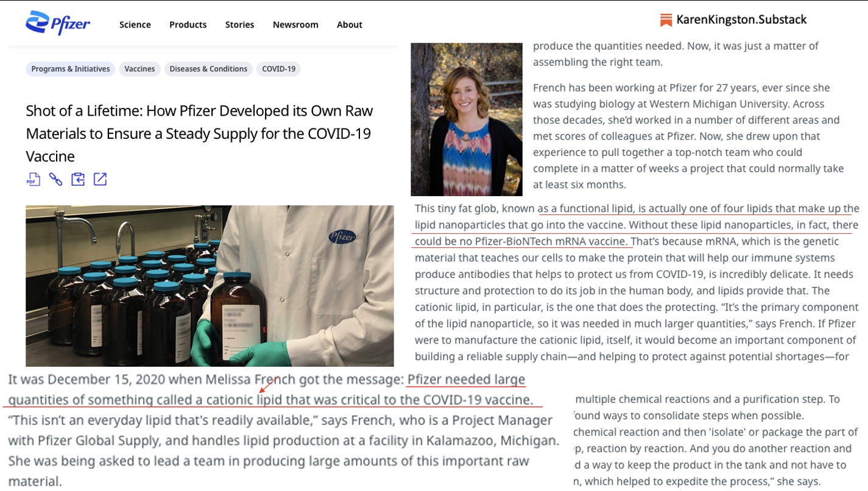Click the COVID-19 tag
Viewport: 868px width, 491px height.
[x=279, y=69]
